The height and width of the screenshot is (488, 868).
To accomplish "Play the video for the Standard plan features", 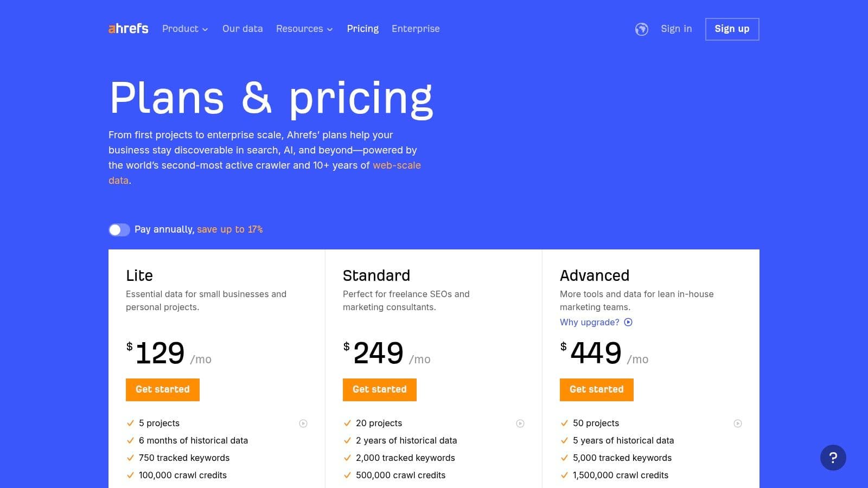I will 521,423.
